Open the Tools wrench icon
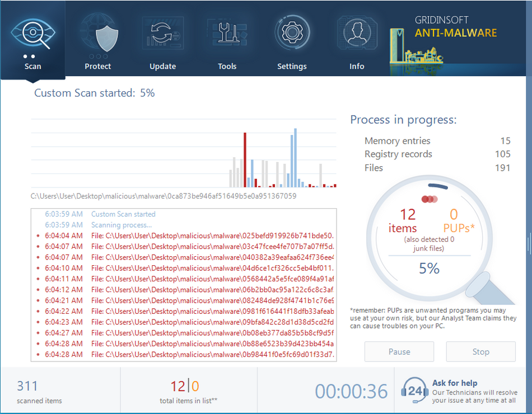532x414 pixels. [x=227, y=34]
